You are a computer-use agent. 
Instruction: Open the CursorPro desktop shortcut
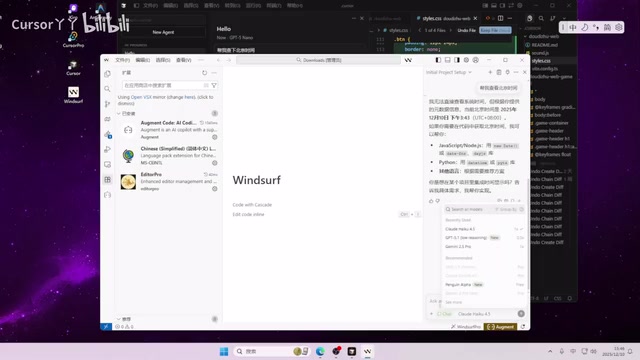(73, 39)
